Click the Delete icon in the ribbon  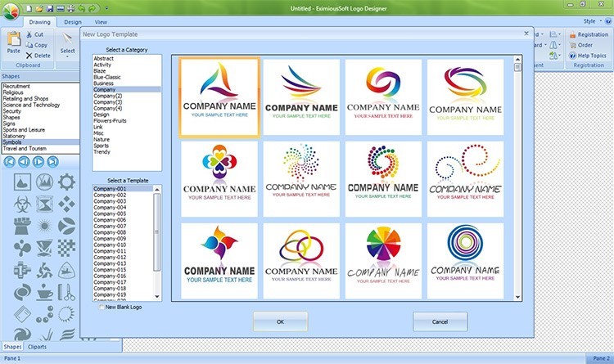pos(29,56)
